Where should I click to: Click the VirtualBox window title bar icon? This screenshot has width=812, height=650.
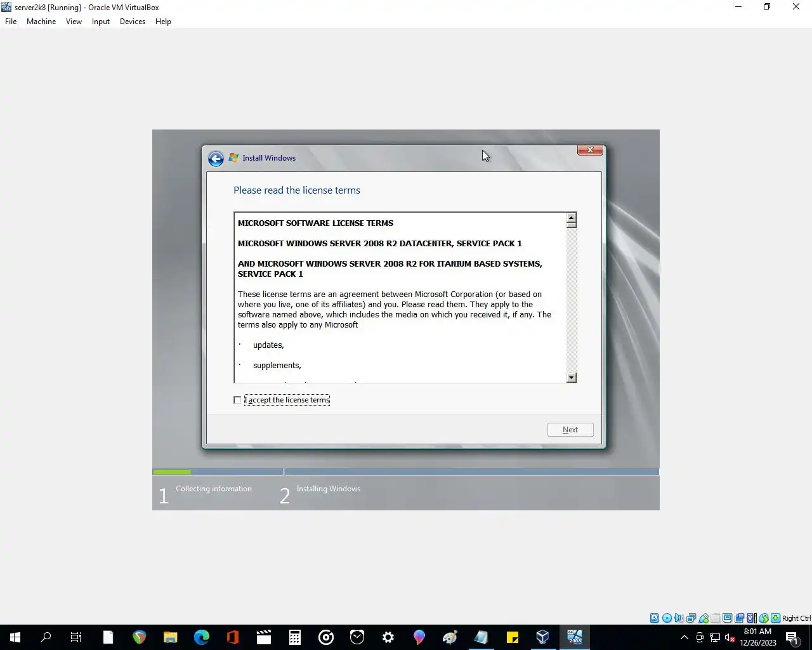[6, 7]
